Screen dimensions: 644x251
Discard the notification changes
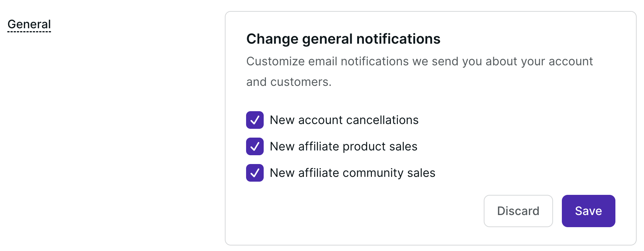click(x=518, y=211)
